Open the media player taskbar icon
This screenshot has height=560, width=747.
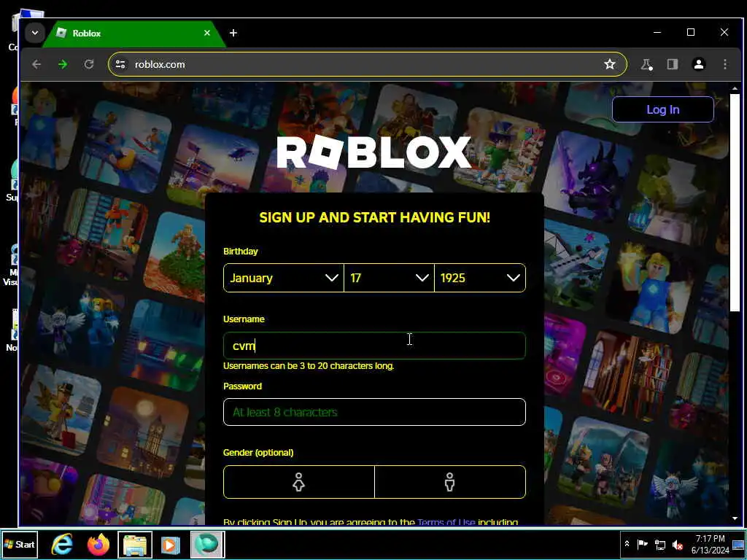(x=170, y=544)
